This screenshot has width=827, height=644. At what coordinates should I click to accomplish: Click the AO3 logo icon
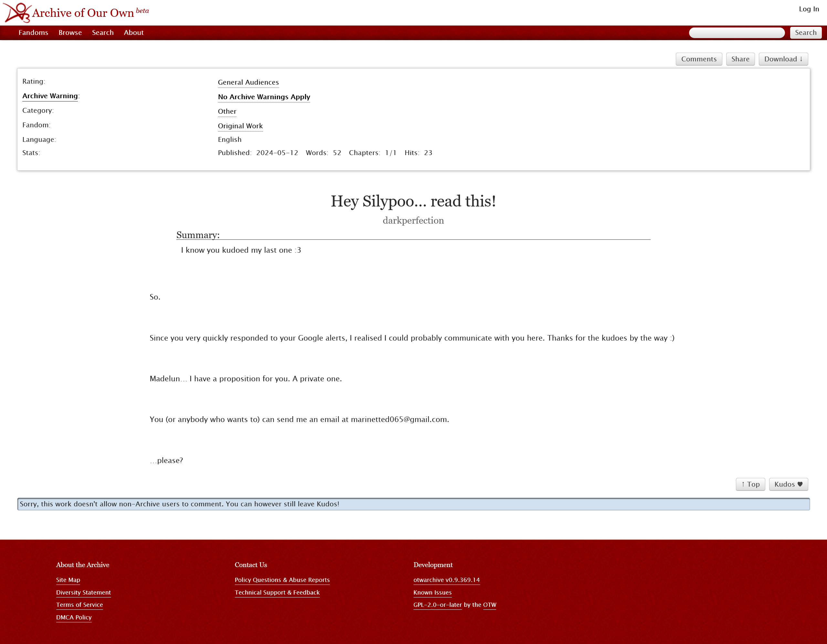click(x=17, y=13)
